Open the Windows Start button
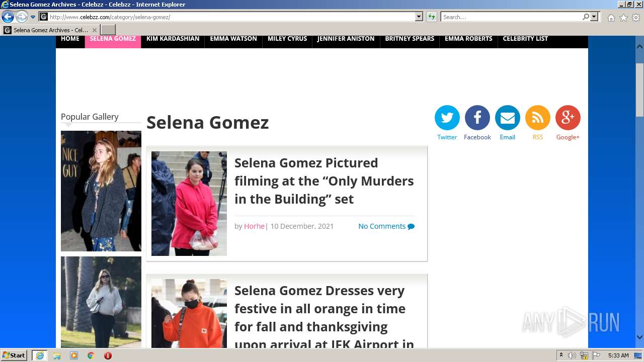Screen dimensions: 644x362 [x=14, y=355]
